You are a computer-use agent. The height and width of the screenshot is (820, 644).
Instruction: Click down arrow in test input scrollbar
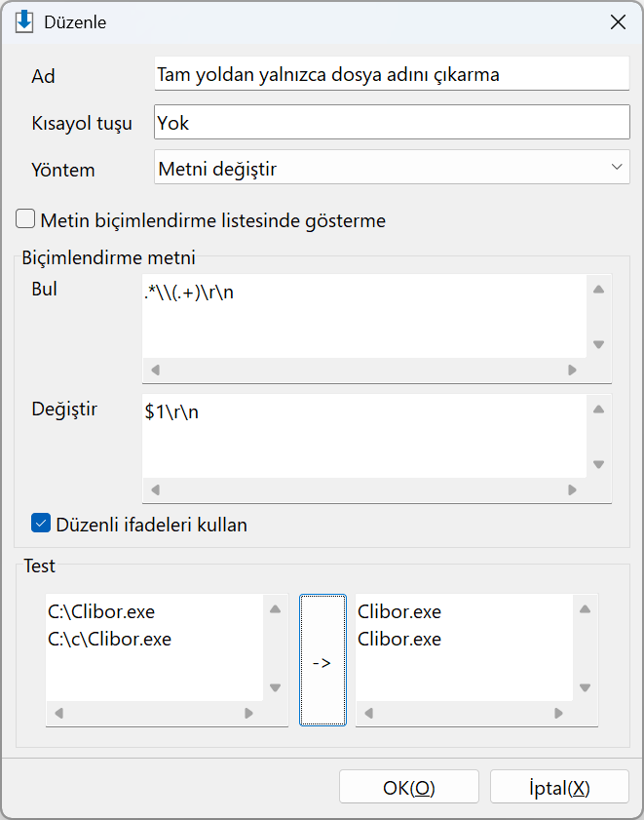click(275, 687)
